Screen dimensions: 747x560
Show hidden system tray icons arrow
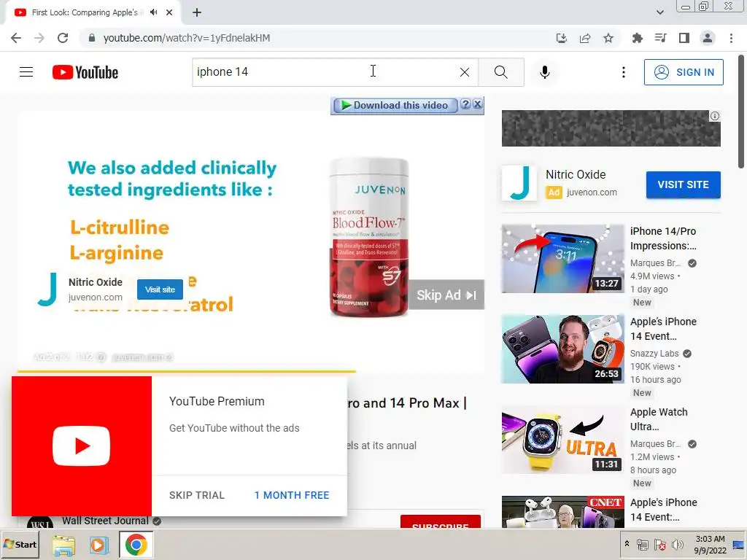[627, 544]
